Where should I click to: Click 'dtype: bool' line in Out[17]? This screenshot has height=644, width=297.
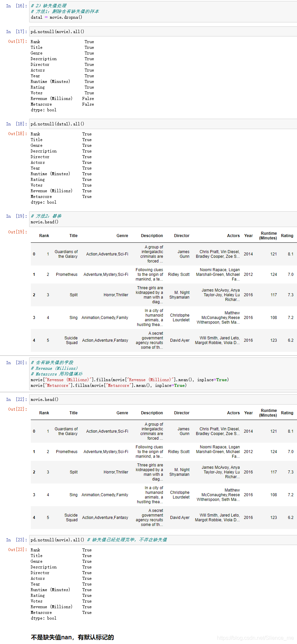click(x=44, y=110)
